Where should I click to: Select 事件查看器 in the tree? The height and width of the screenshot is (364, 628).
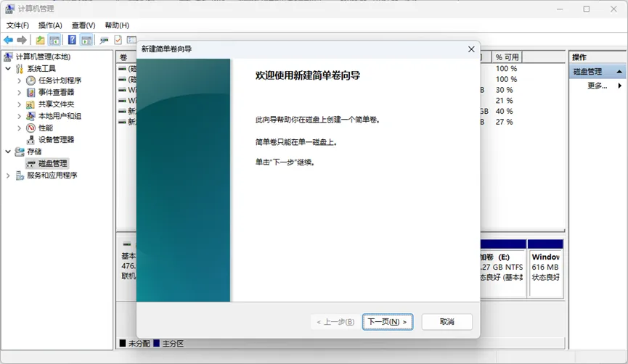point(56,92)
